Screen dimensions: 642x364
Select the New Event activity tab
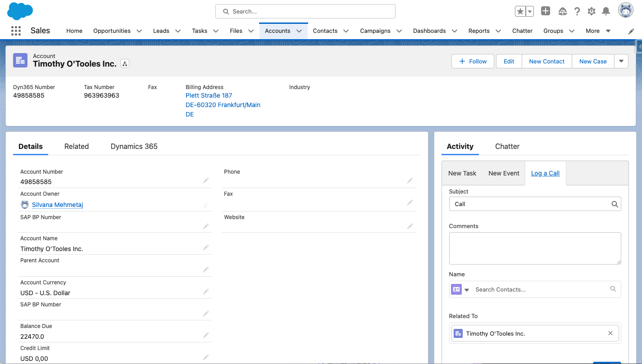504,173
